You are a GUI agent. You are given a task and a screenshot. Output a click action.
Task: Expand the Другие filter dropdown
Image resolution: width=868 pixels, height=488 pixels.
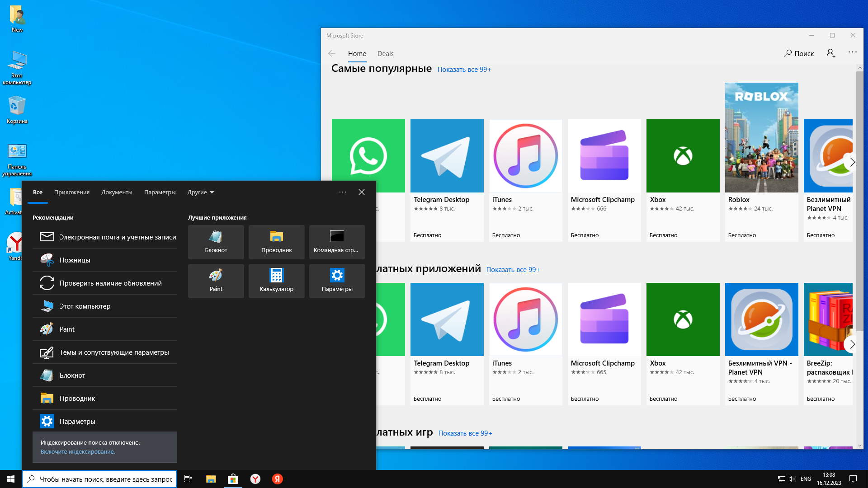pyautogui.click(x=201, y=192)
